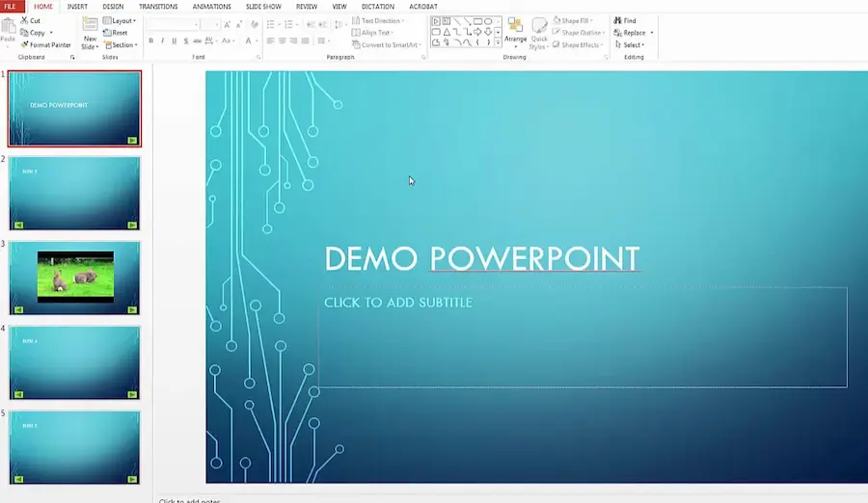Click the Reset slide icon
This screenshot has height=503, width=868.
107,33
